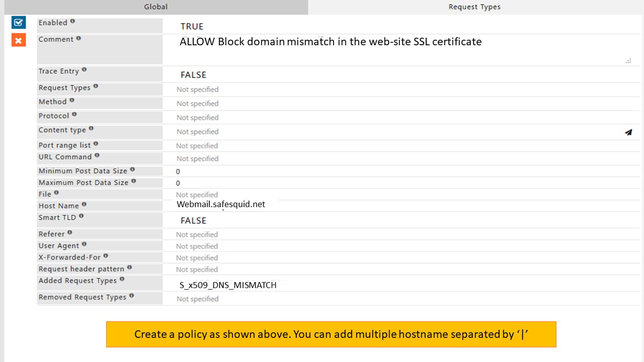The height and width of the screenshot is (362, 644).
Task: Click the info icon next to Minimum Post Data Size
Action: tap(132, 170)
